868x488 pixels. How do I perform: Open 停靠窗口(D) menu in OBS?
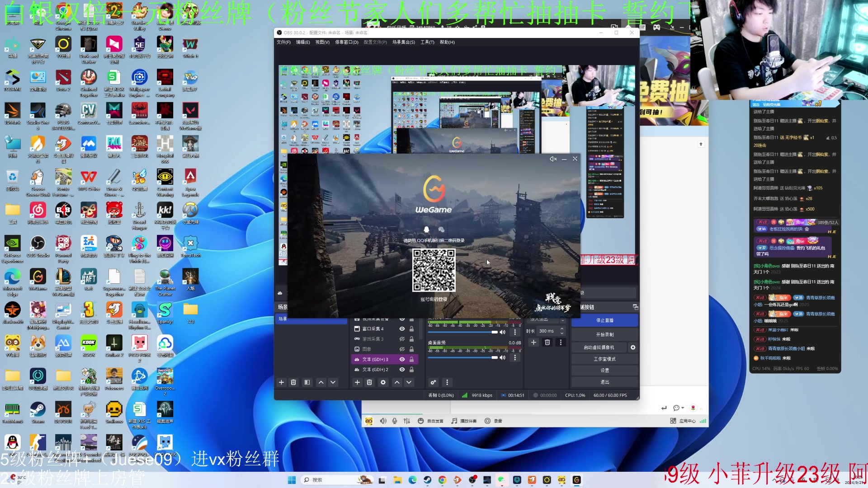point(347,42)
